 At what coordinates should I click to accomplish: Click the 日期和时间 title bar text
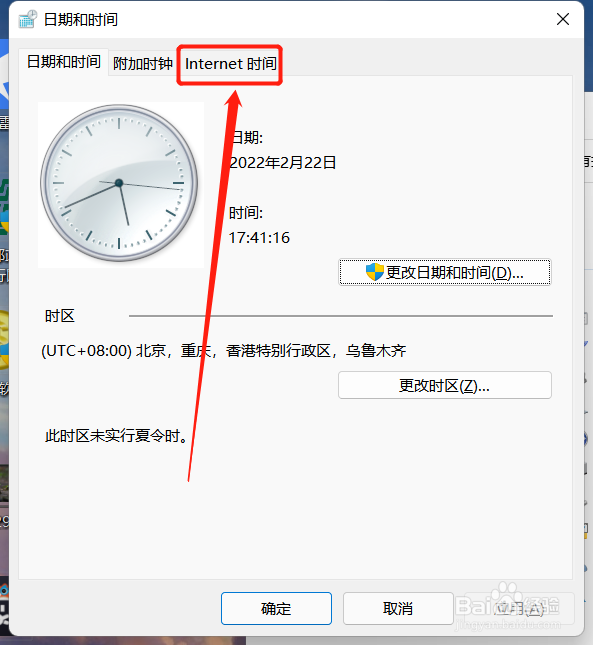81,19
